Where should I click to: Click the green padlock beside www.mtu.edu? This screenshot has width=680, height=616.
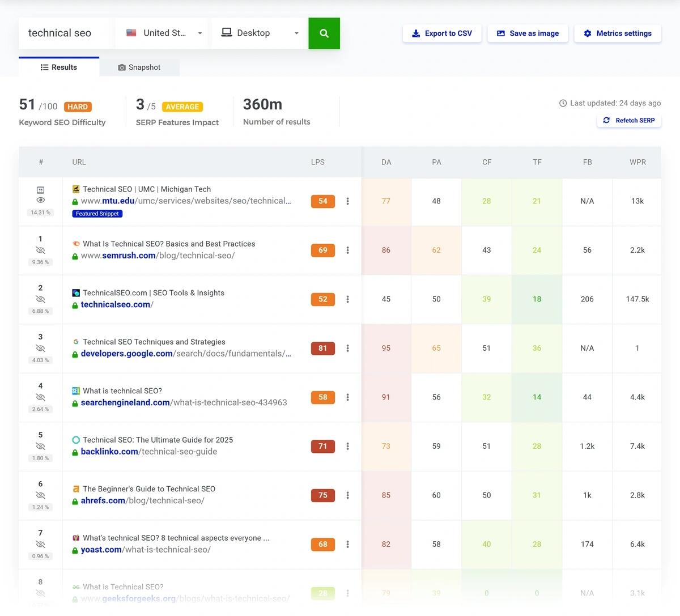pos(75,202)
